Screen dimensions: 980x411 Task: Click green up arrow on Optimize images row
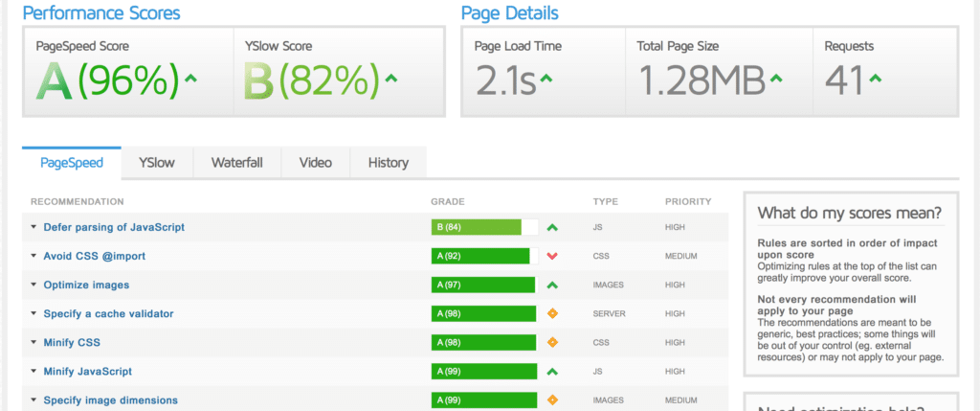coord(552,285)
